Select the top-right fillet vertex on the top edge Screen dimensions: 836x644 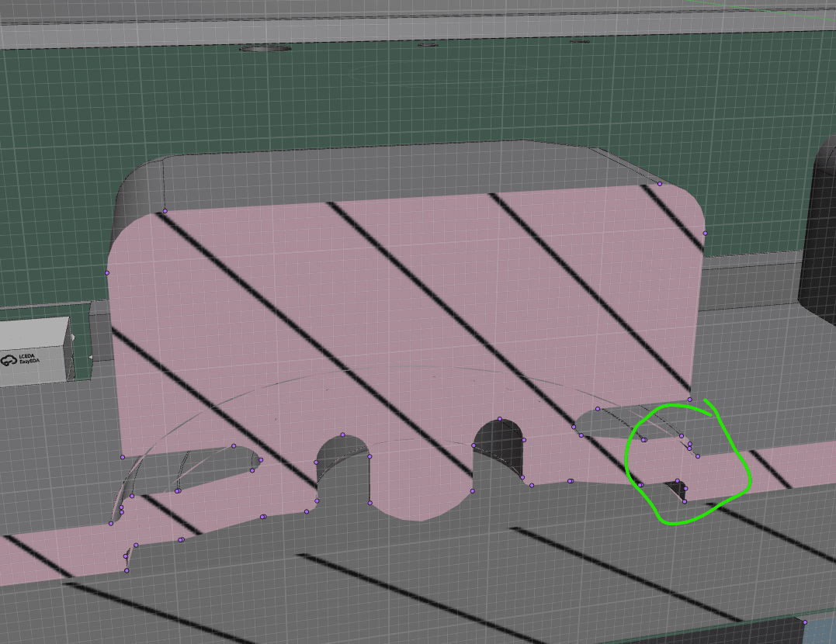pos(660,184)
